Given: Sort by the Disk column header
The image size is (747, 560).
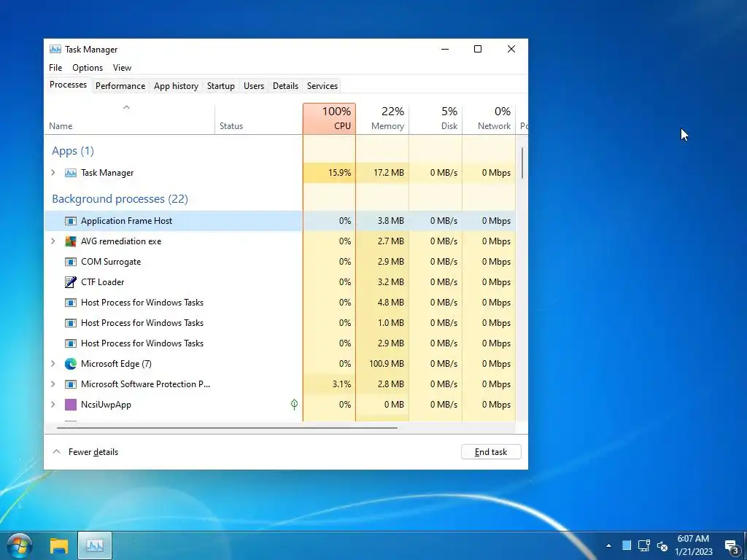Looking at the screenshot, I should [436, 119].
